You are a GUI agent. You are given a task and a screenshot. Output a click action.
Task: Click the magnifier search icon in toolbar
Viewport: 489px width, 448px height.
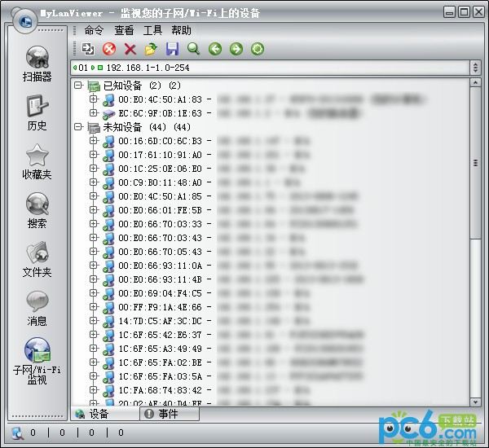click(193, 50)
